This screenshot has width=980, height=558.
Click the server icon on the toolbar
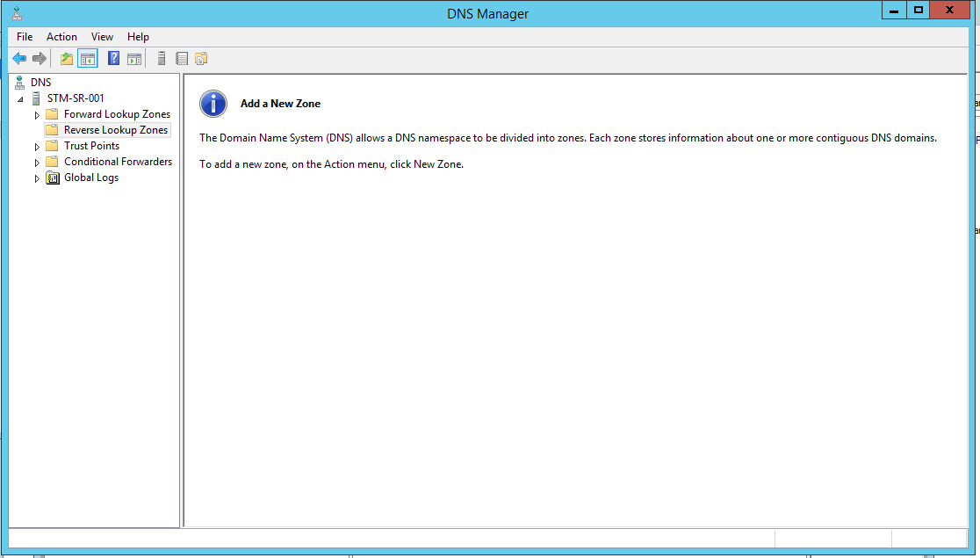tap(161, 58)
